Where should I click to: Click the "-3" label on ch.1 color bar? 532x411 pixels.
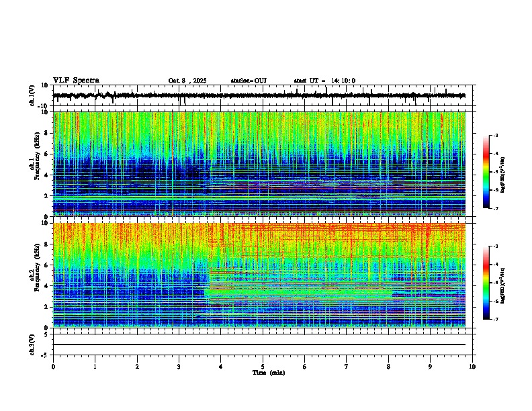tap(495, 135)
